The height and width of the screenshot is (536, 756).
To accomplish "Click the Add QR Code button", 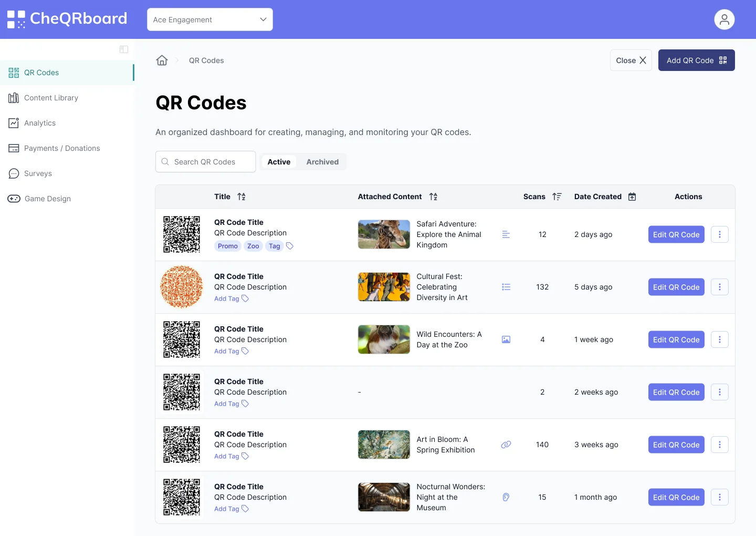I will [x=696, y=60].
